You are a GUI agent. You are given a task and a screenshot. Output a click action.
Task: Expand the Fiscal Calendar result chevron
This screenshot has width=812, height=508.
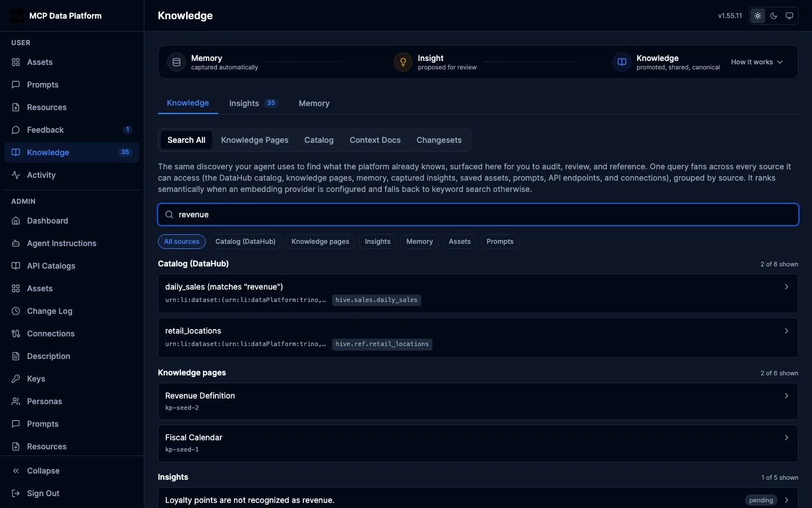tap(787, 437)
